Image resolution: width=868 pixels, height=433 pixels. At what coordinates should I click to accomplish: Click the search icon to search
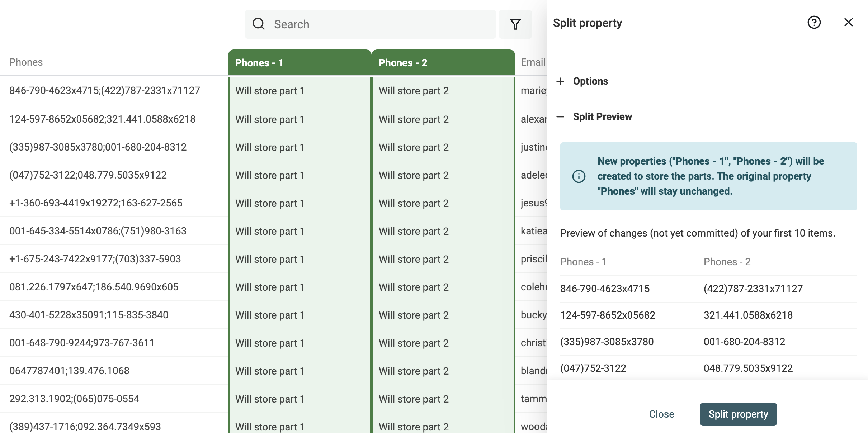258,23
